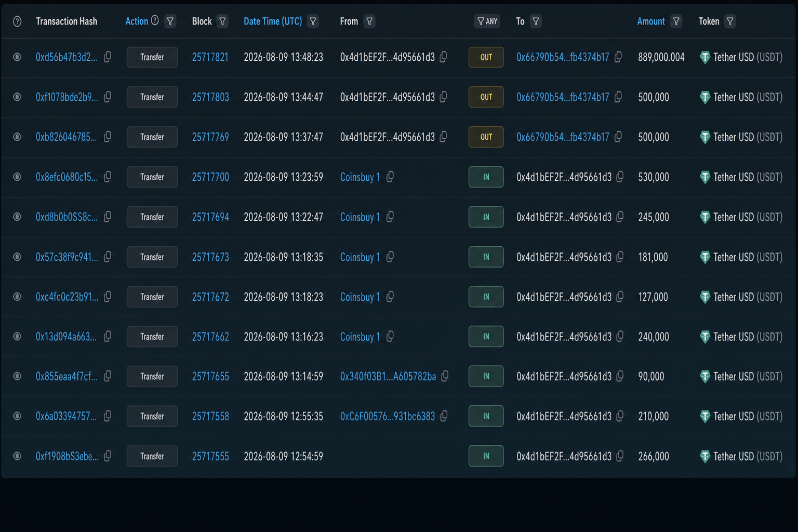This screenshot has width=798, height=532.
Task: Open the To column filter
Action: (536, 21)
